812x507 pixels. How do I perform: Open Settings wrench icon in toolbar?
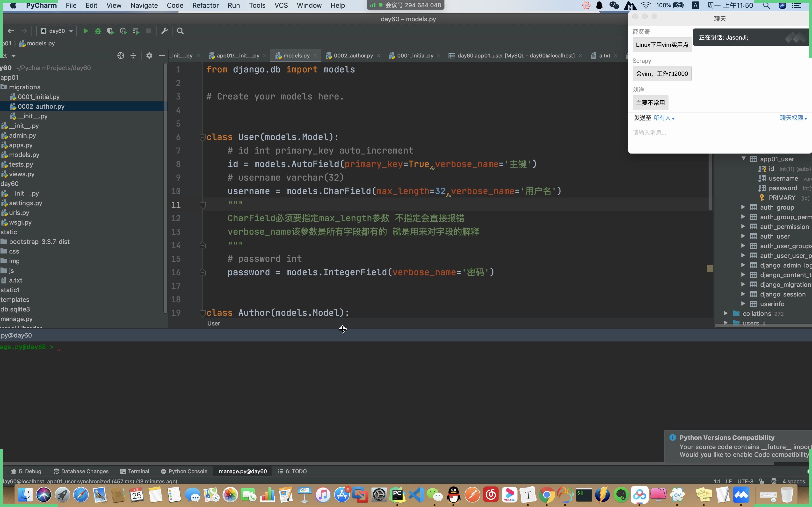point(164,31)
